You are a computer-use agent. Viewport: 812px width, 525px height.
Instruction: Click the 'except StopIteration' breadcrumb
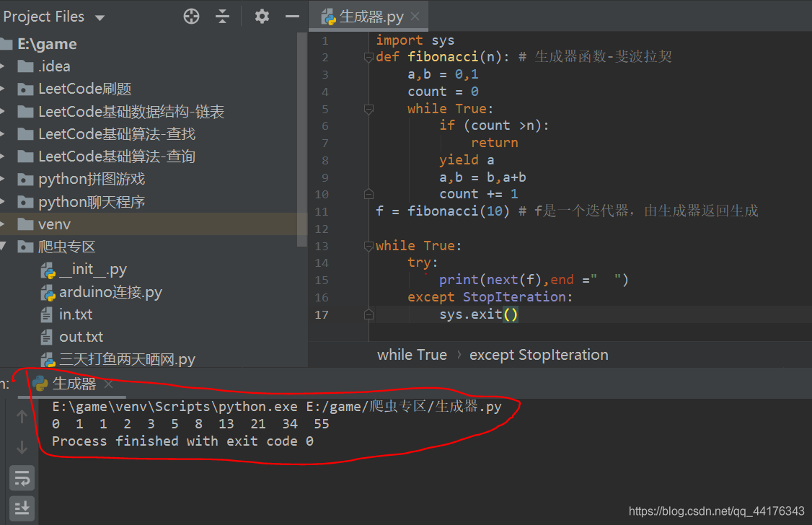[539, 355]
